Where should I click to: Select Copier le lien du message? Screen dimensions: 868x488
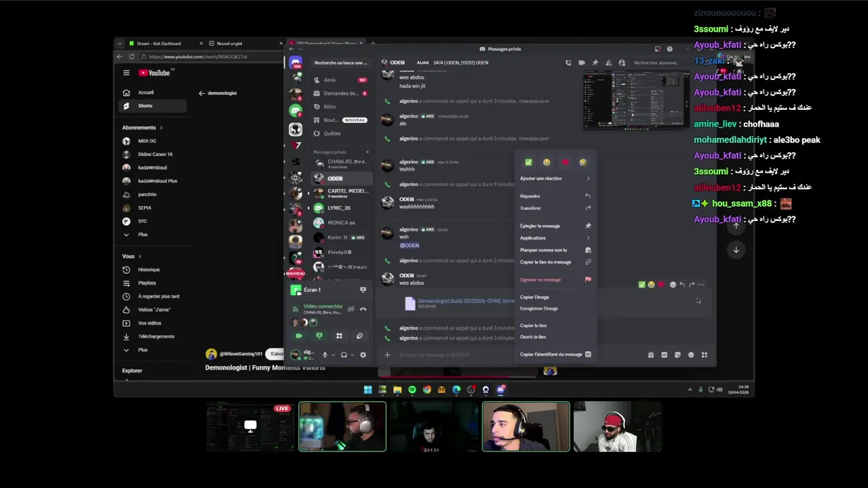555,262
